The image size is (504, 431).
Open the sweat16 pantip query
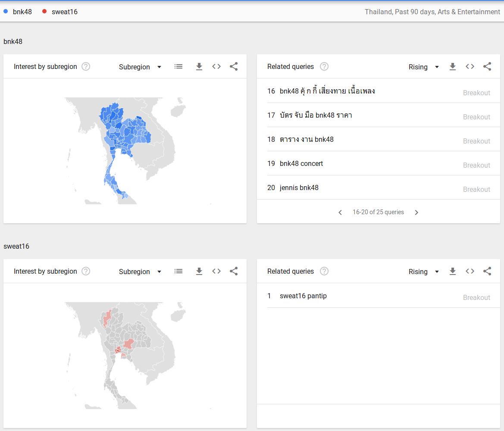point(303,296)
